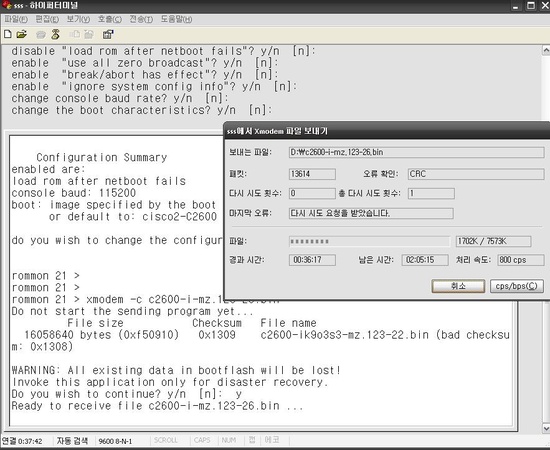Click the '16058640 bytes (0xf50910)' text

102,335
